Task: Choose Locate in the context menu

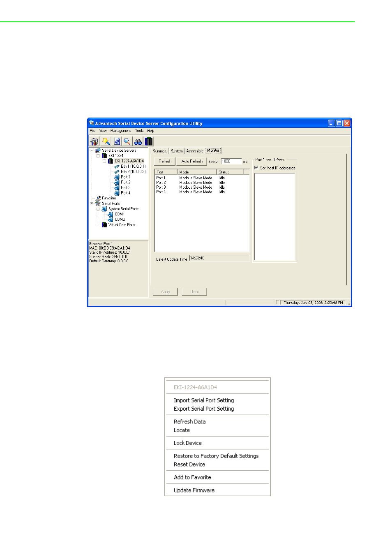Action: (x=182, y=430)
